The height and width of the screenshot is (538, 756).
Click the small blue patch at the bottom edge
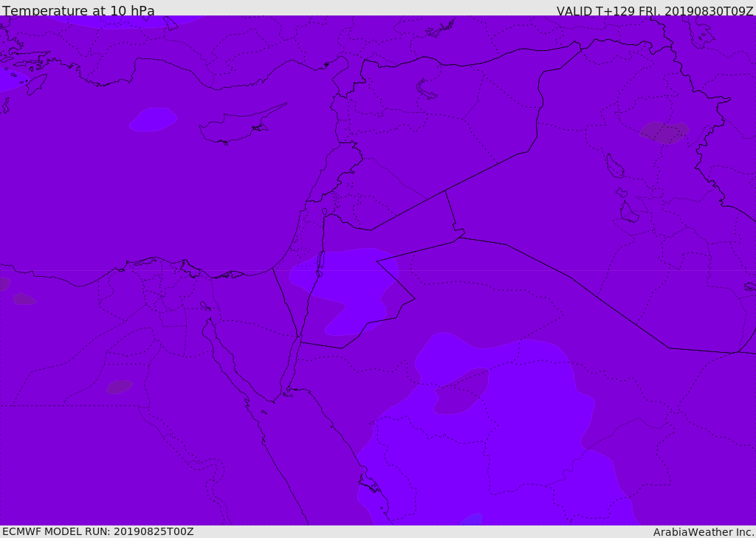coord(472,520)
